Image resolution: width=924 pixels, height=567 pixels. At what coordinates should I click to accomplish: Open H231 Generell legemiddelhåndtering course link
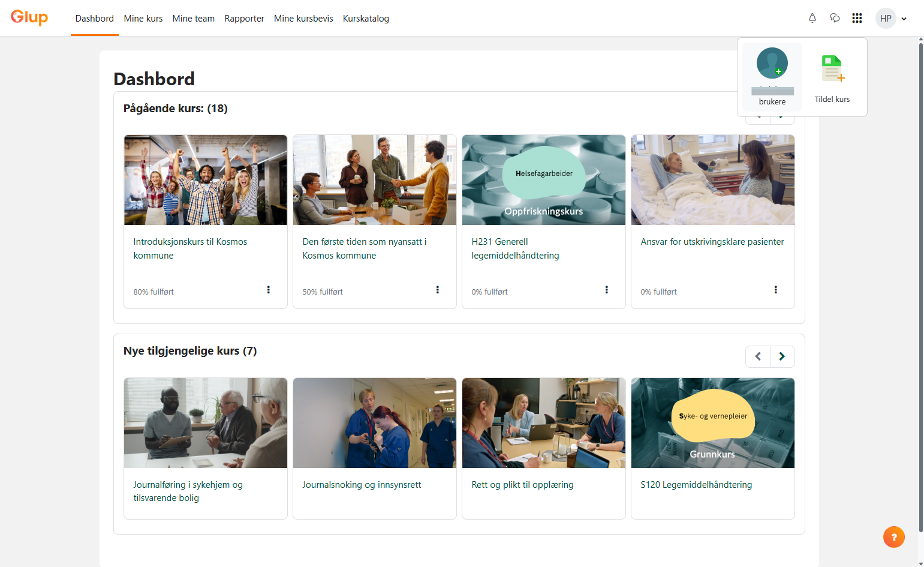[515, 248]
